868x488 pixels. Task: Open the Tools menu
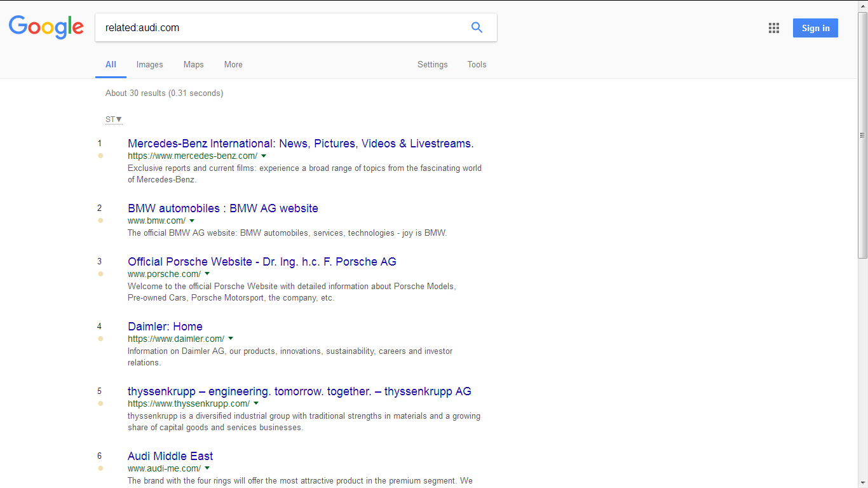click(x=477, y=64)
